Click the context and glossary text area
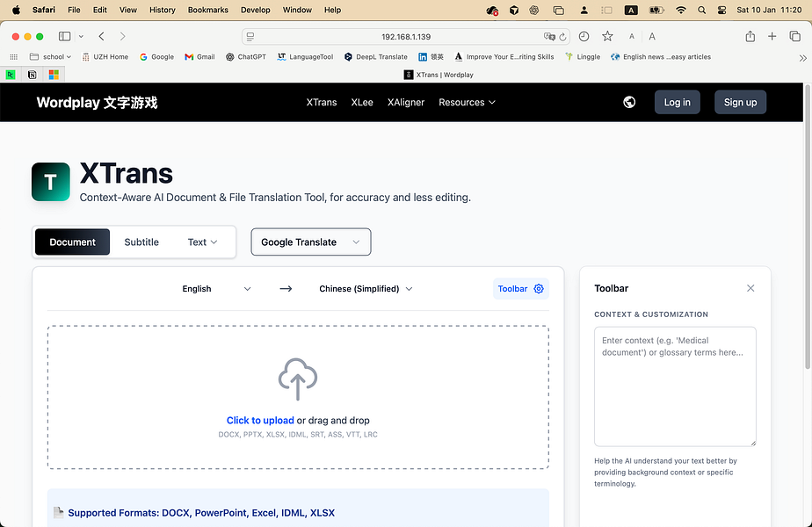This screenshot has height=527, width=812. tap(675, 386)
